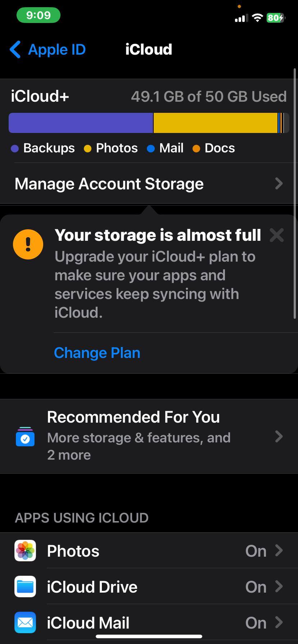The height and width of the screenshot is (644, 298).
Task: Dismiss the storage almost full alert
Action: click(276, 235)
